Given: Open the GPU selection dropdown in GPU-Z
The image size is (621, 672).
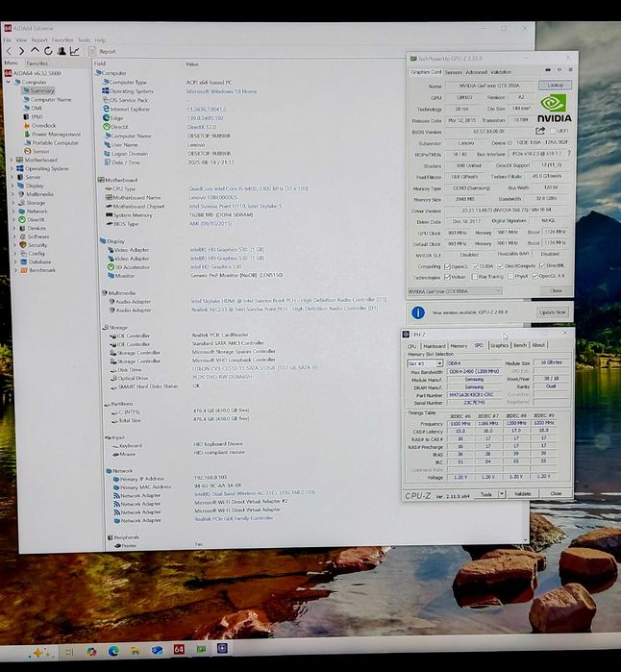Looking at the screenshot, I should pyautogui.click(x=498, y=291).
